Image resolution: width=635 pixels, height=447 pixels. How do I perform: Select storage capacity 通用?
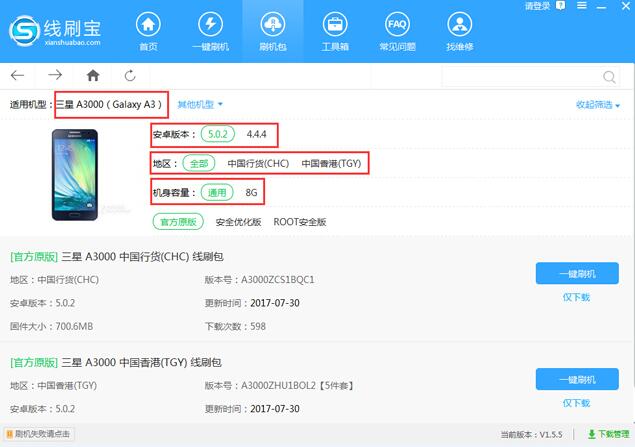click(217, 193)
